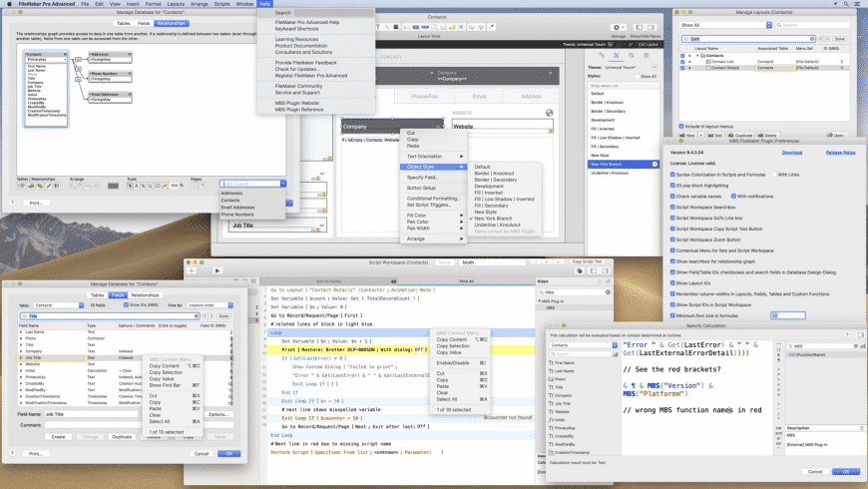Toggle right pane icon in Show/Hide Panes
Viewport: 868px width, 489px height.
pos(651,27)
